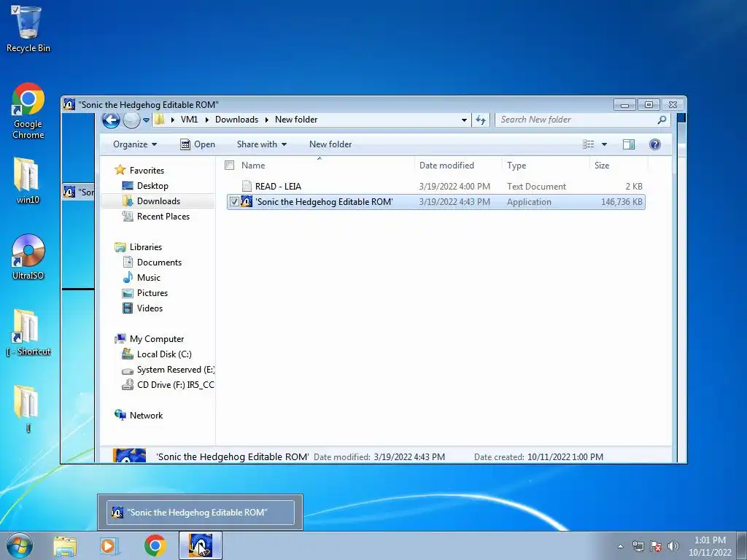Open the Share with dropdown

point(262,144)
